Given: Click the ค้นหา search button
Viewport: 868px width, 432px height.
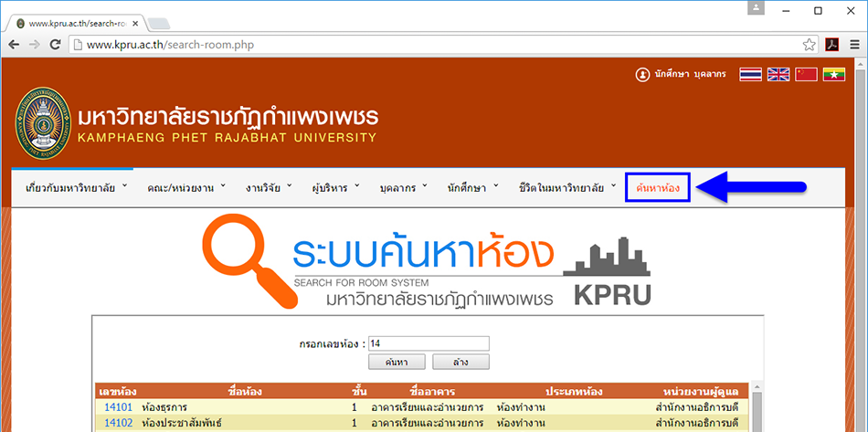Looking at the screenshot, I should point(397,363).
